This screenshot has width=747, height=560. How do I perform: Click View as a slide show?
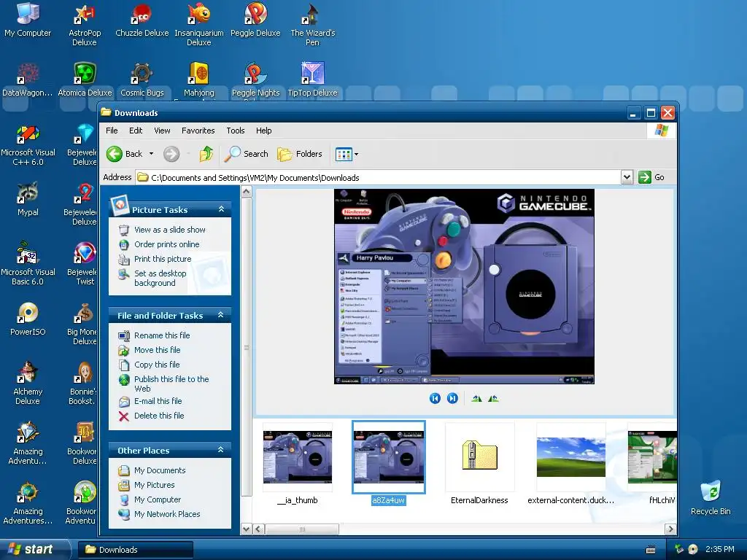pos(169,230)
